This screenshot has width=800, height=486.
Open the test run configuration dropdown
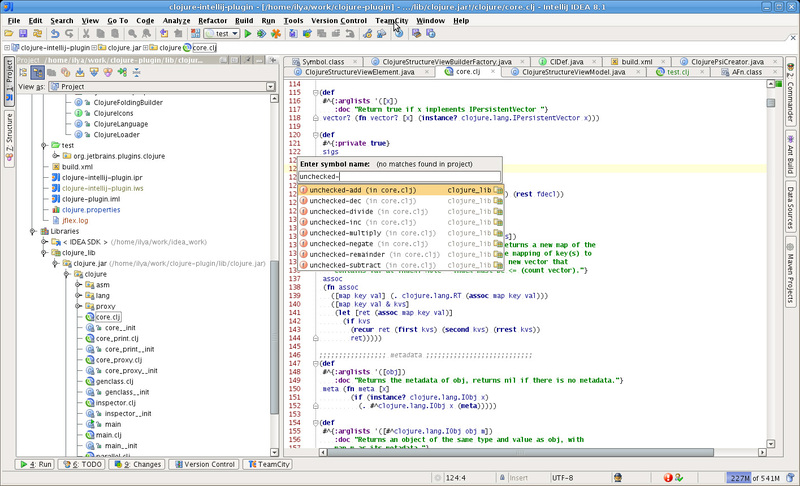click(221, 34)
